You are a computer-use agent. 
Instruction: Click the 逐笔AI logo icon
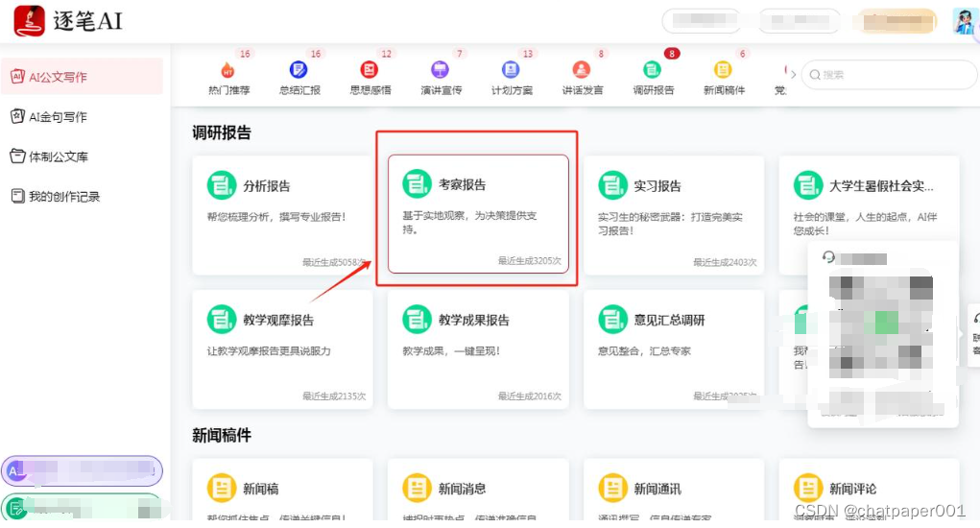coord(30,20)
